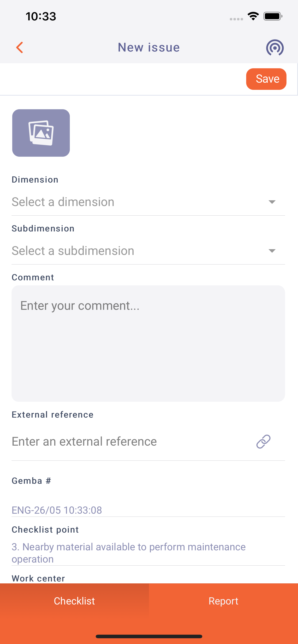Open the broadcast signal icon in header

pos(275,47)
